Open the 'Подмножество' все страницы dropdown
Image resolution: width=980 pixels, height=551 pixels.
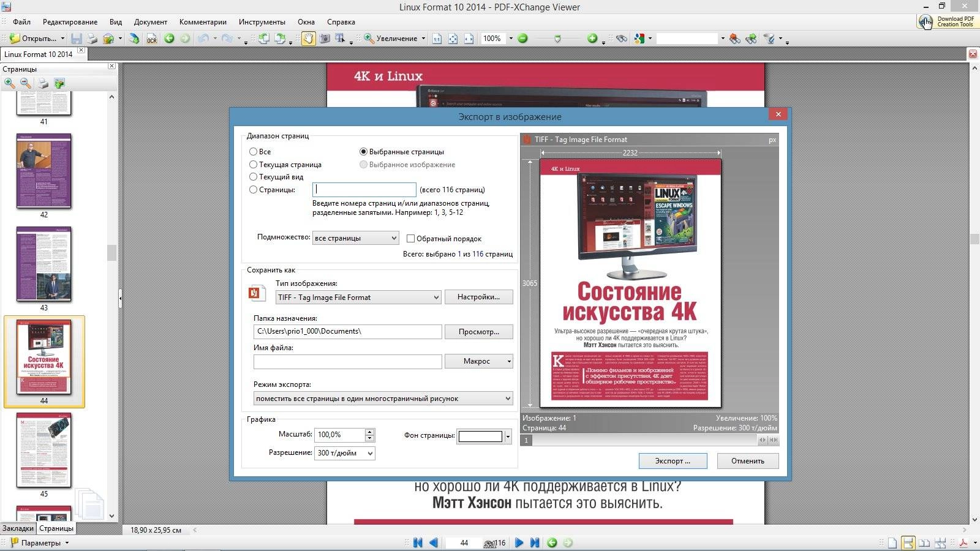pos(356,238)
